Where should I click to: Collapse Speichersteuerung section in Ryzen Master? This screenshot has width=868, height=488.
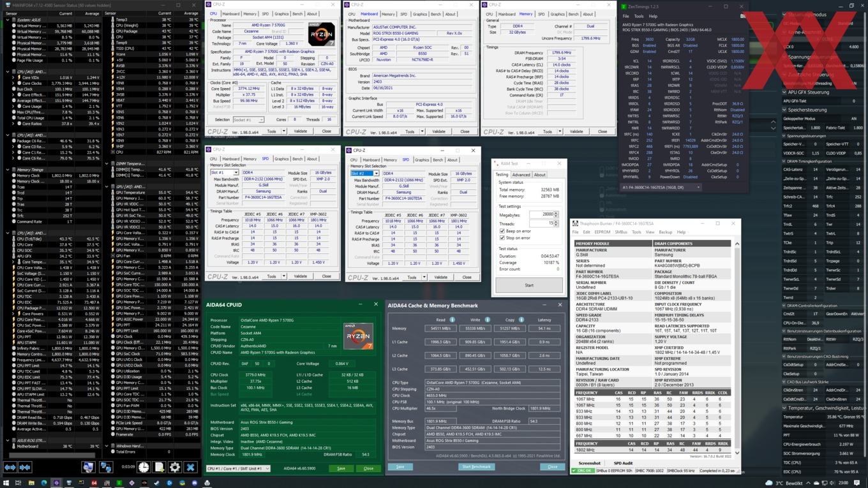click(786, 110)
